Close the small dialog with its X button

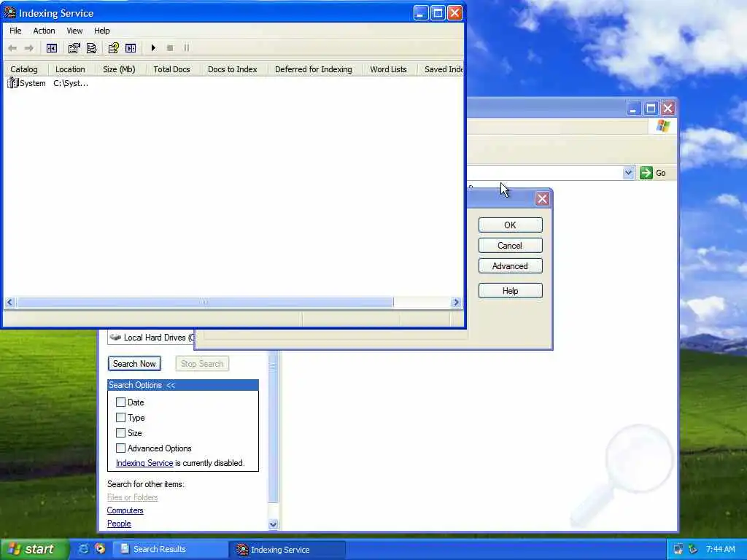click(542, 198)
